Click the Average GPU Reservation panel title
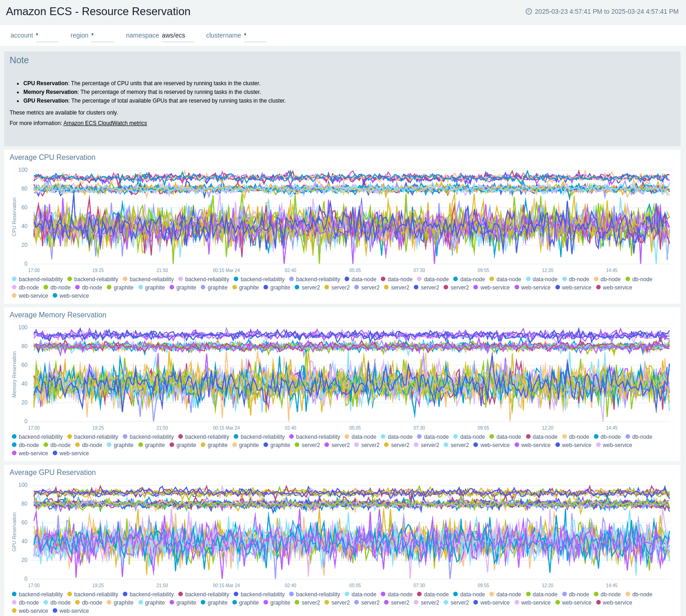686x616 pixels. (x=53, y=472)
